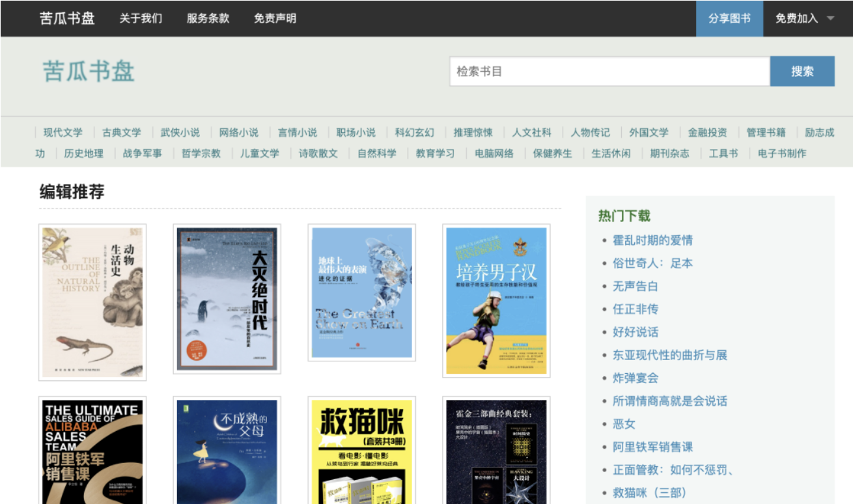The height and width of the screenshot is (504, 853).
Task: Click the large 苦瓜书盘 site logo
Action: pos(89,71)
